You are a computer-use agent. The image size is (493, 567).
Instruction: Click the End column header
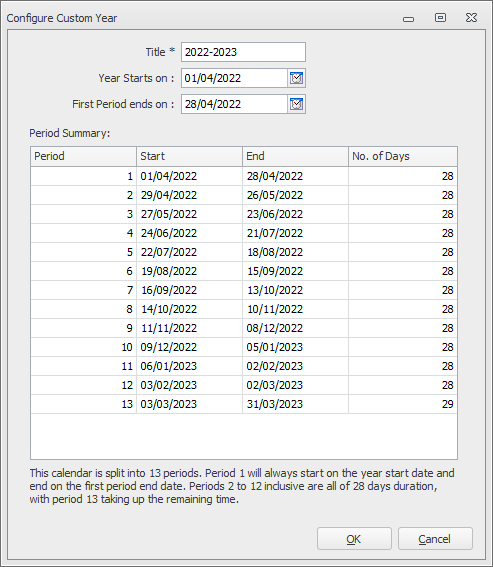pos(296,156)
